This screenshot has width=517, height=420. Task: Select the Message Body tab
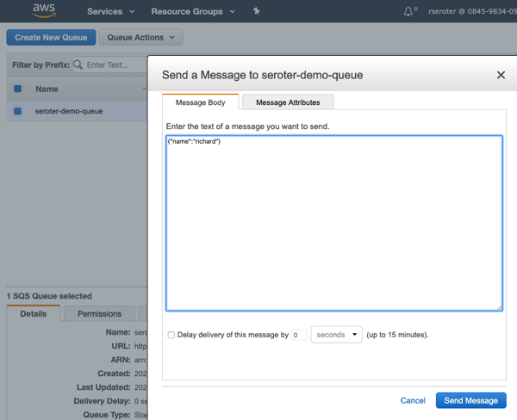[x=200, y=102]
